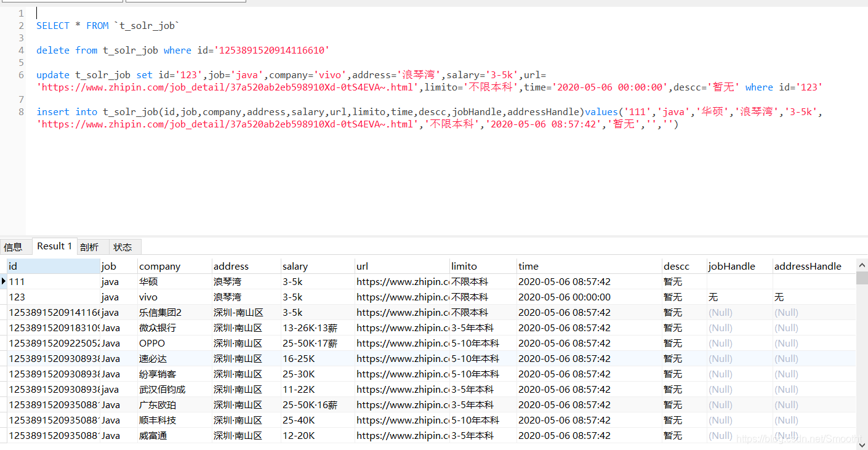Click the company cell 微众银行
Screen dimensions: 868x450
(x=175, y=327)
